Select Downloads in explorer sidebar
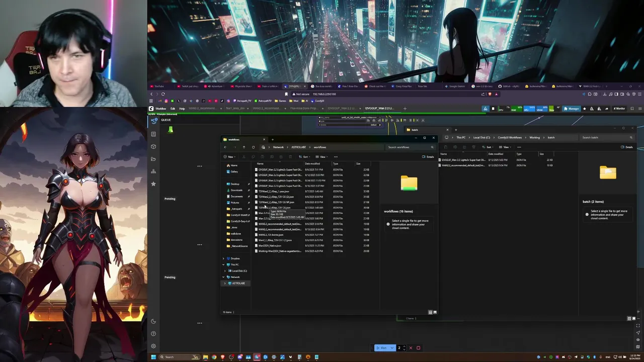The height and width of the screenshot is (362, 644). (x=236, y=190)
